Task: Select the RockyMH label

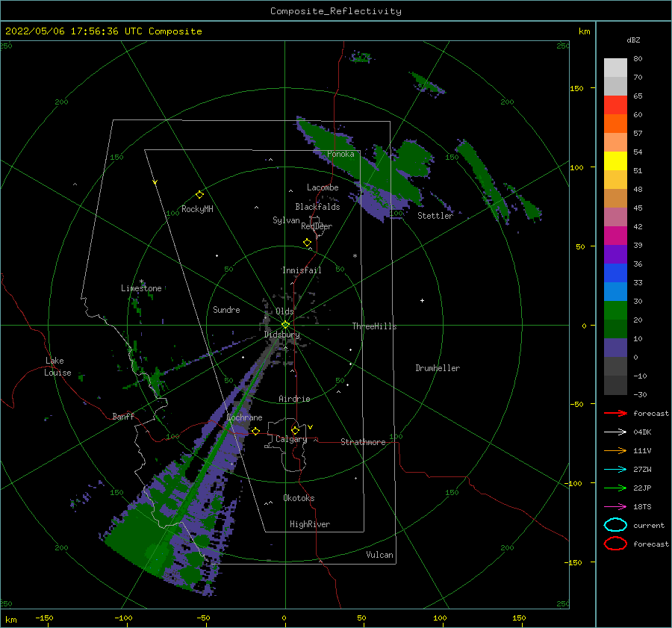Action: 197,209
